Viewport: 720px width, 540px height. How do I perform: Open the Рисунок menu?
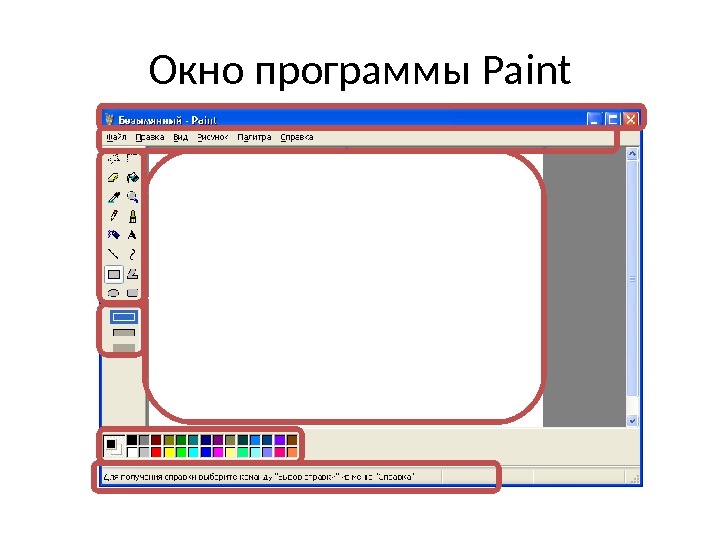[213, 137]
